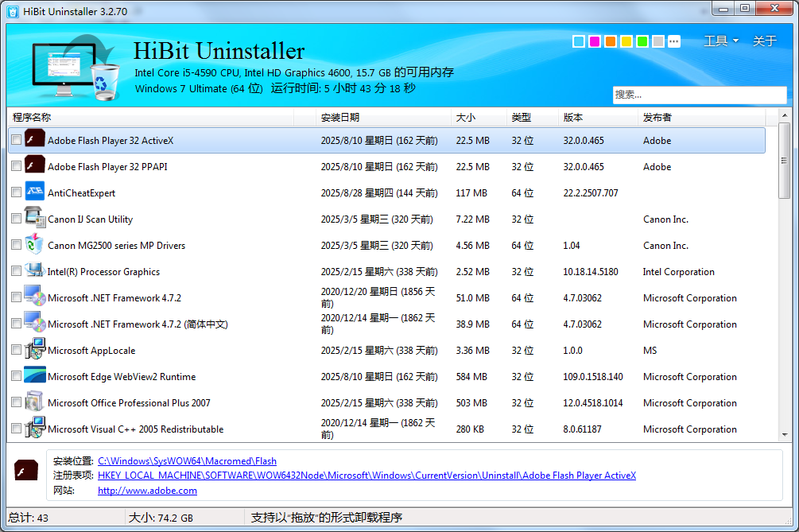Click the Canon MG2500 series MP Drivers icon
The image size is (799, 532).
click(x=34, y=245)
